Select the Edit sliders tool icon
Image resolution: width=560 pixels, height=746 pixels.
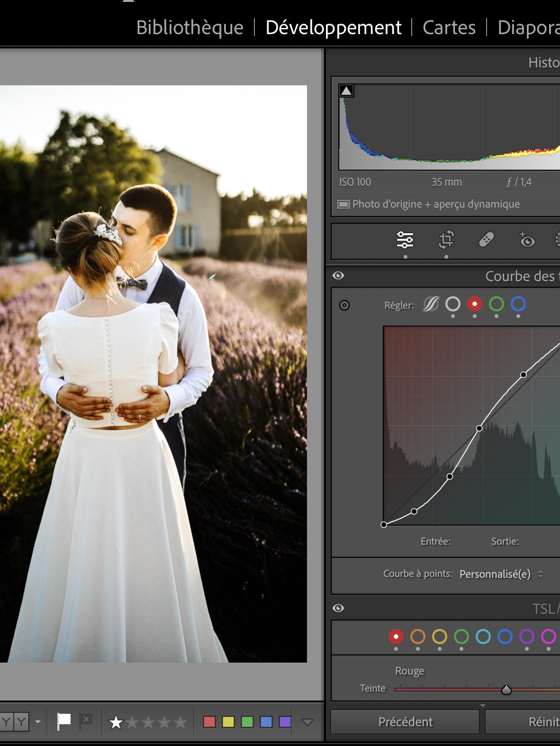pyautogui.click(x=405, y=240)
